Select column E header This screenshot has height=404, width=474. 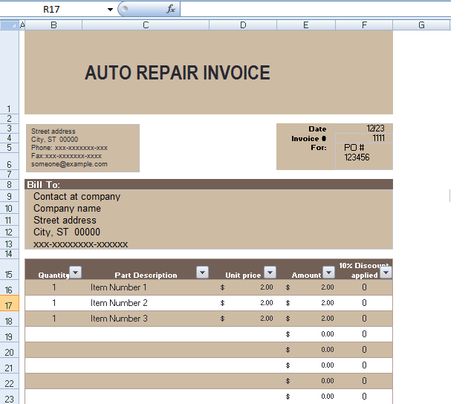(x=306, y=25)
